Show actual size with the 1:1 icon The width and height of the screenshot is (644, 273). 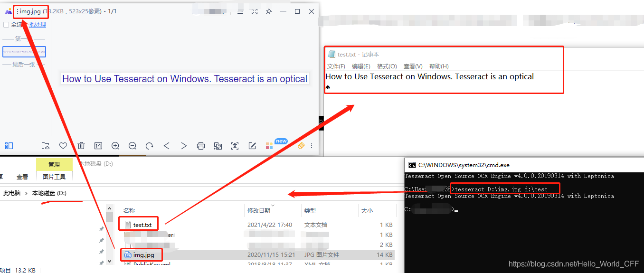coord(98,146)
